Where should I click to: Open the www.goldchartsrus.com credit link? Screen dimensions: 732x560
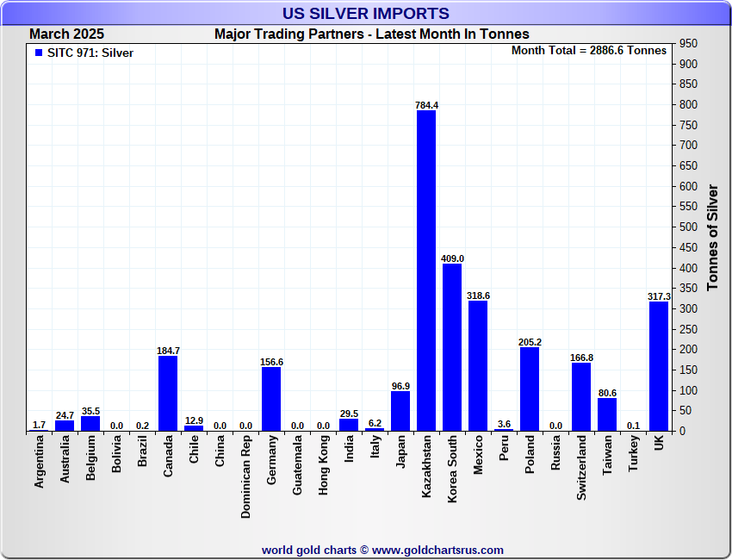pos(437,551)
